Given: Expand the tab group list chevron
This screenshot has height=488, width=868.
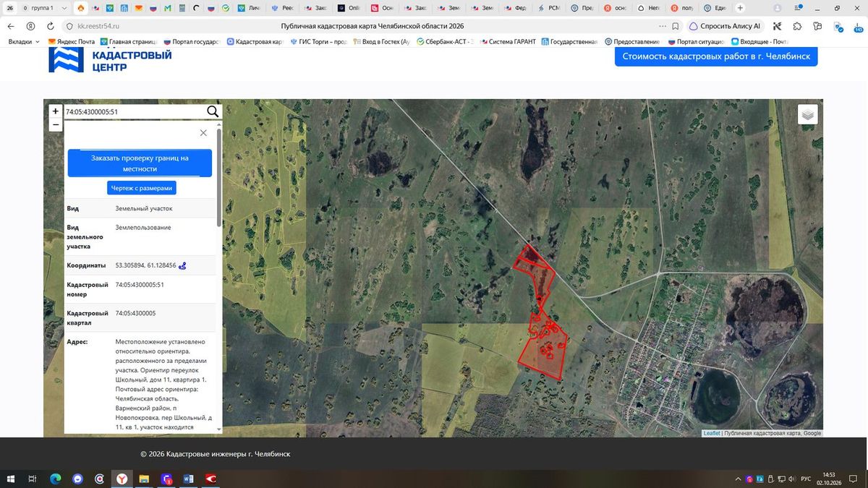Looking at the screenshot, I should coord(64,8).
